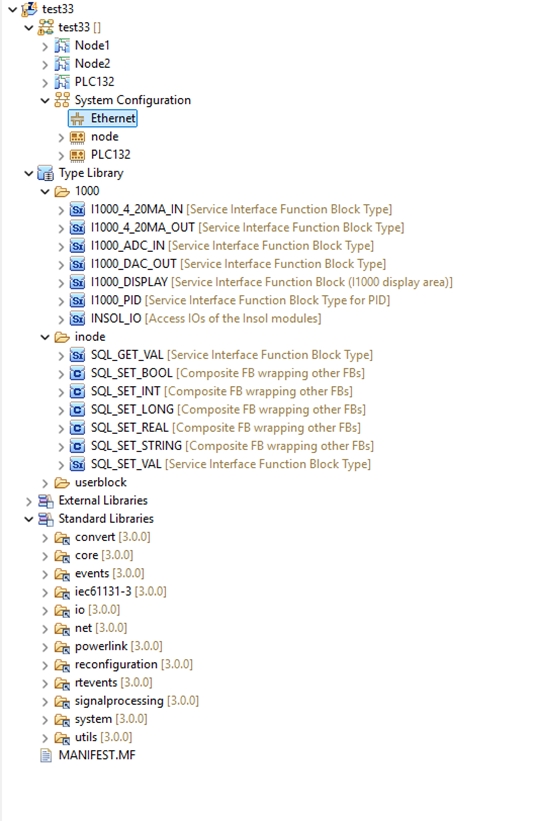
Task: Expand the External Libraries node
Action: (29, 502)
